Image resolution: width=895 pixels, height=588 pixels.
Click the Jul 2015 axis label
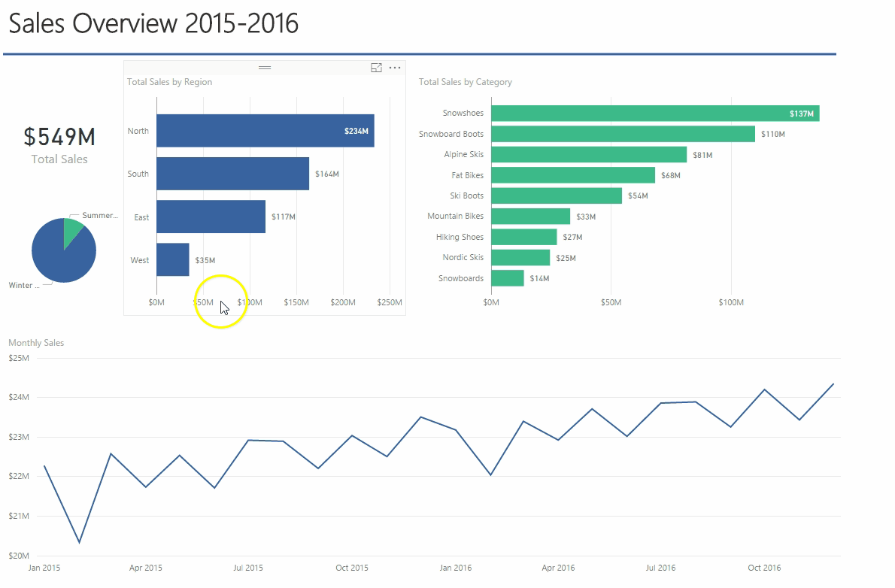click(x=248, y=568)
